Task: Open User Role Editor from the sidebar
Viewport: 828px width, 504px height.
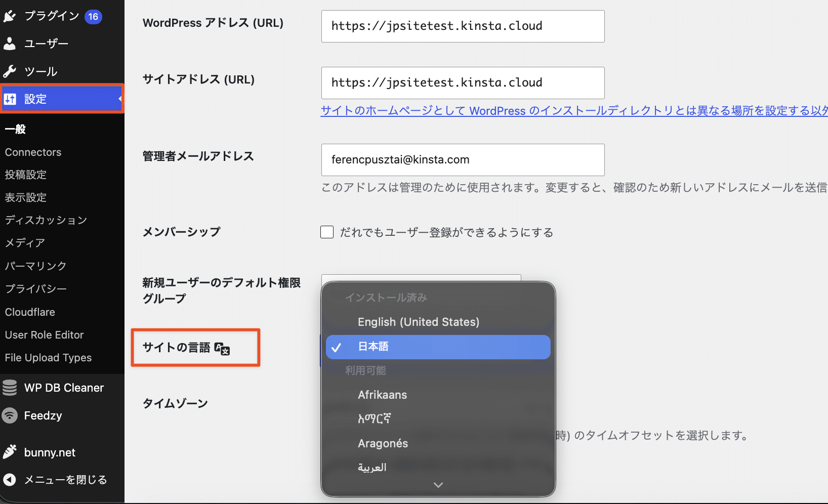Action: pyautogui.click(x=44, y=334)
